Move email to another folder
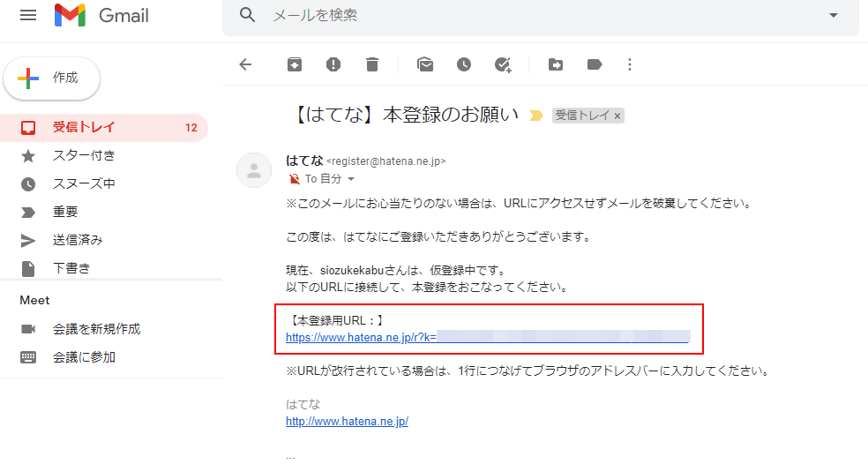 point(555,64)
